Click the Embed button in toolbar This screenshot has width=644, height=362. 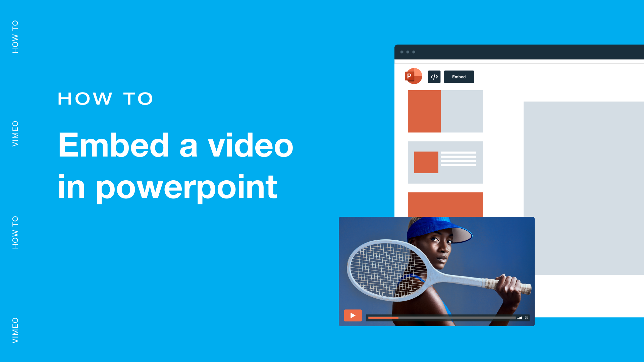click(459, 76)
